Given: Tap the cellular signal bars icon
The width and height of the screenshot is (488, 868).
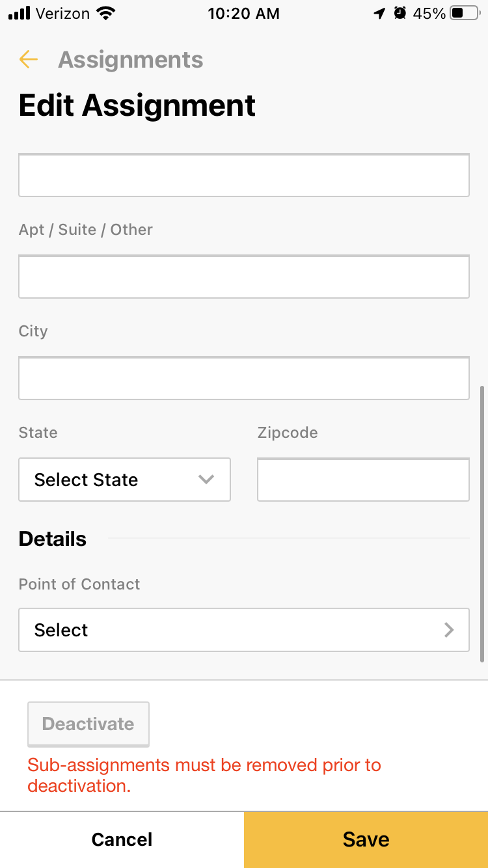Looking at the screenshot, I should pos(20,13).
